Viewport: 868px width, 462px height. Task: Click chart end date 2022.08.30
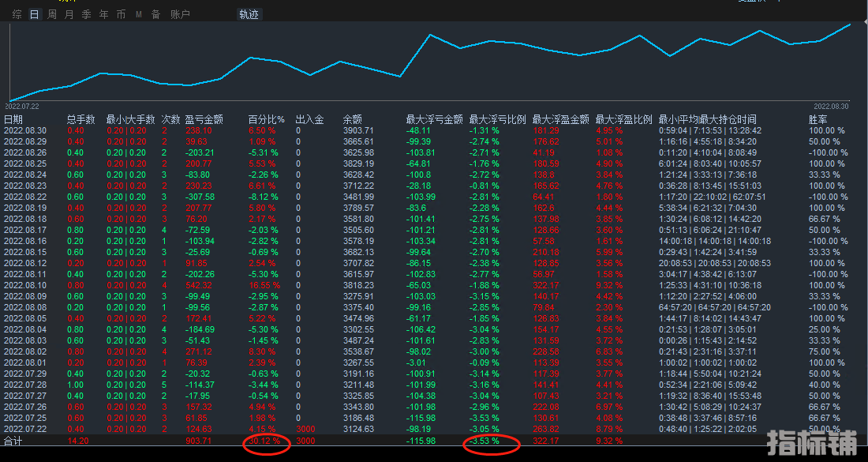click(831, 107)
